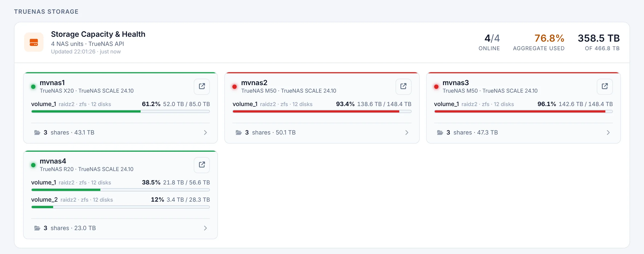Screen dimensions: 644x254
Task: Click the 'Storage Capacity & Health' title
Action: [x=98, y=34]
